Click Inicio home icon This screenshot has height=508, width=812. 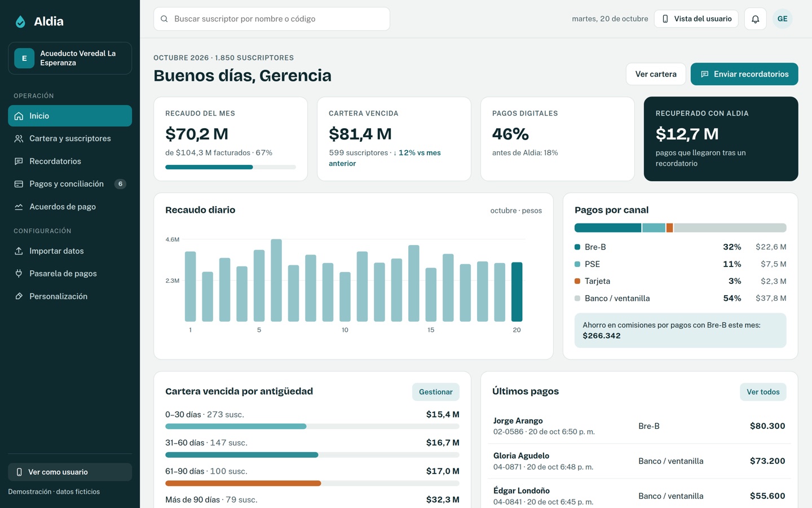(19, 116)
